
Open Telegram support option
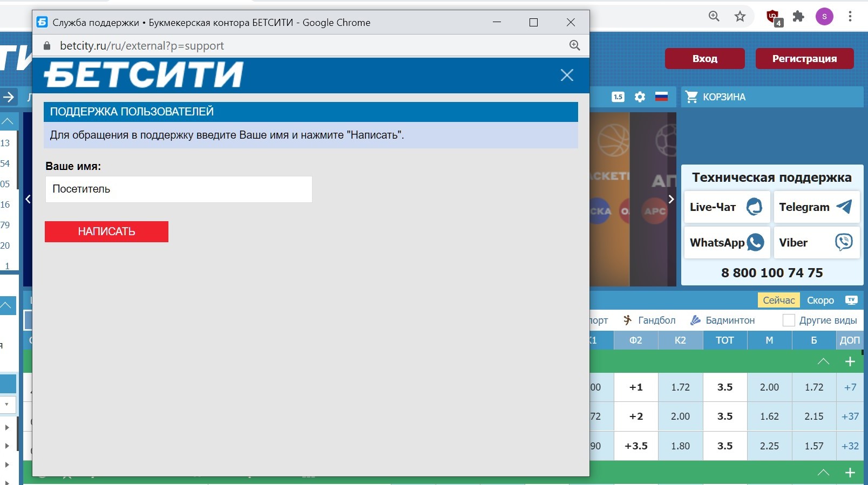816,207
